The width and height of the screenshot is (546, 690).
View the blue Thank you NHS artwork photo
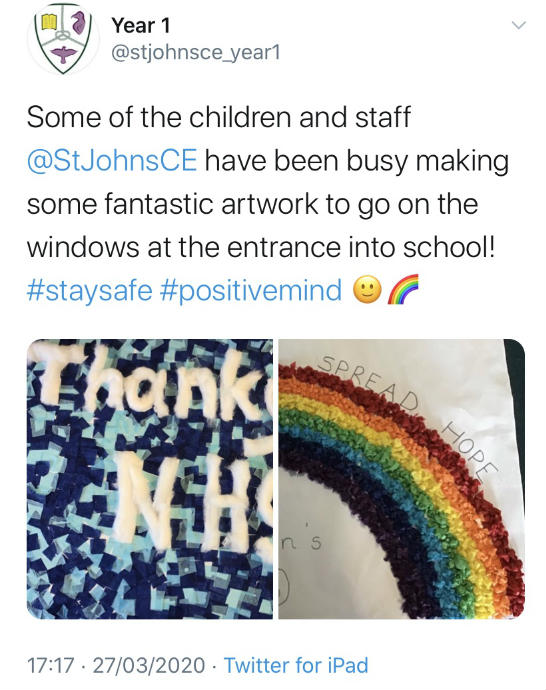(150, 479)
